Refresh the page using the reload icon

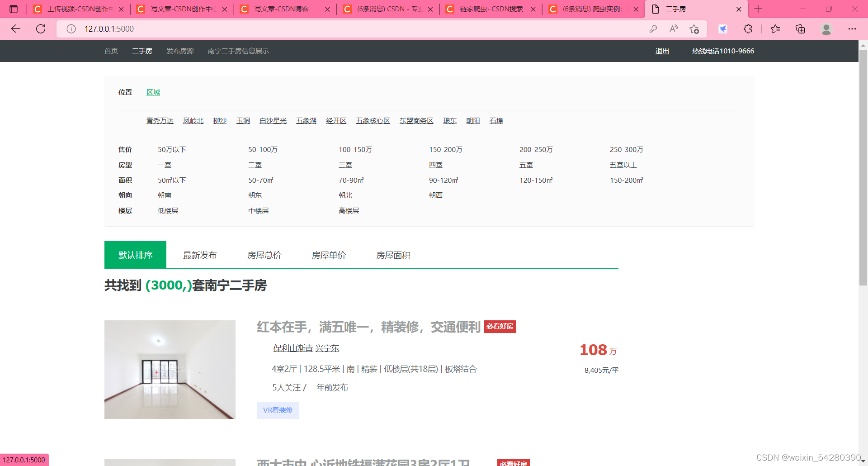[x=41, y=29]
